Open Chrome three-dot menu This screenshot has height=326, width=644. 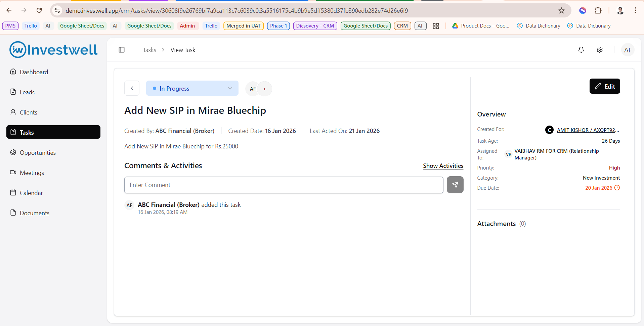[x=635, y=10]
